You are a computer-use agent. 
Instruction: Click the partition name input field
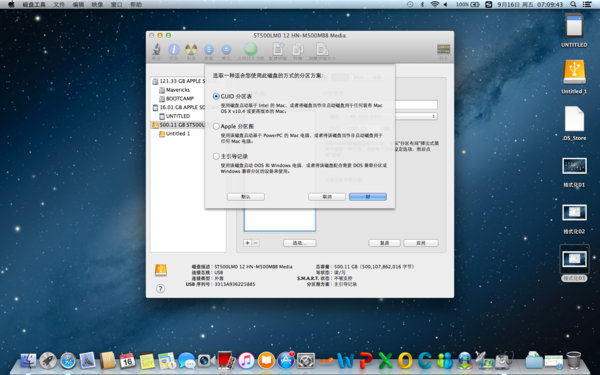[416, 104]
